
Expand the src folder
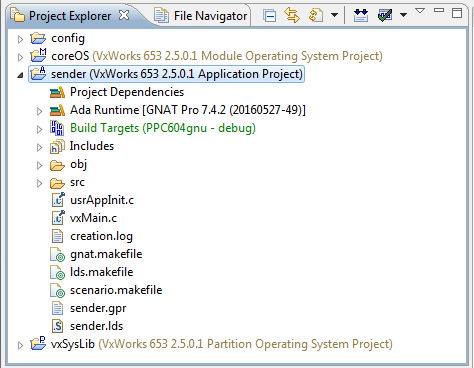(39, 183)
